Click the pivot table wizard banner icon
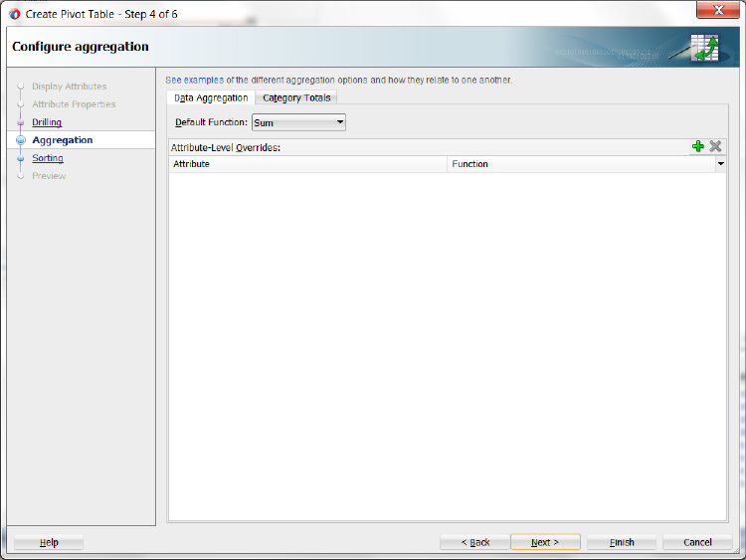746x560 pixels. tap(704, 48)
